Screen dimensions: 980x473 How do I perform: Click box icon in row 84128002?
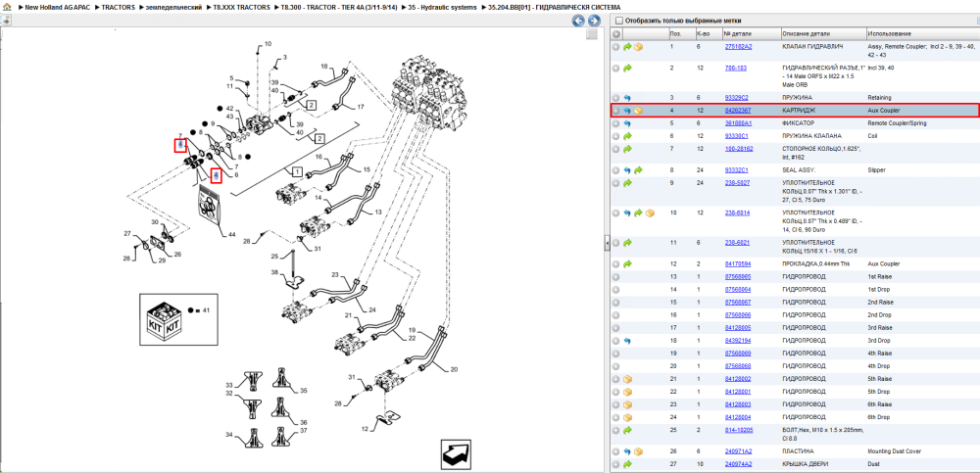[627, 379]
